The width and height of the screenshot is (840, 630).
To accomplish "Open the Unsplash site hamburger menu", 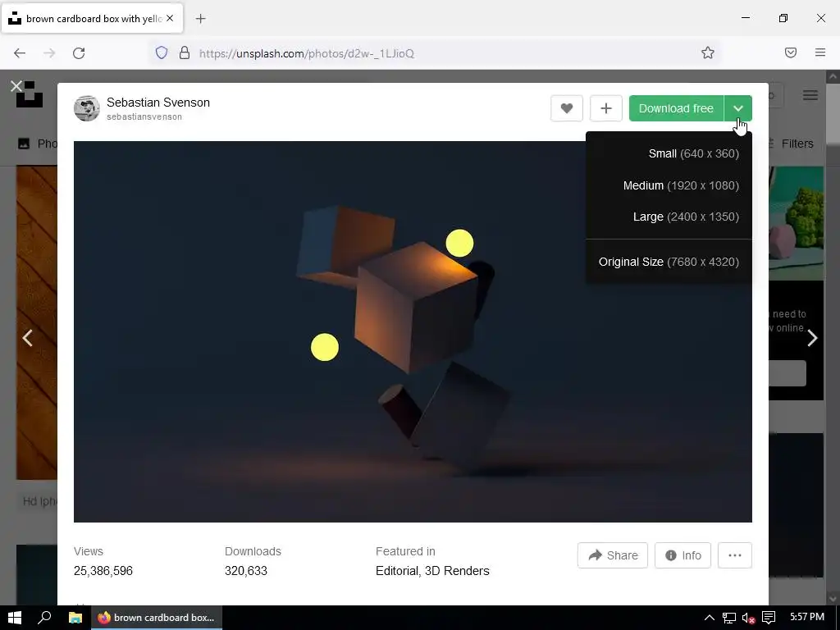I will click(810, 95).
